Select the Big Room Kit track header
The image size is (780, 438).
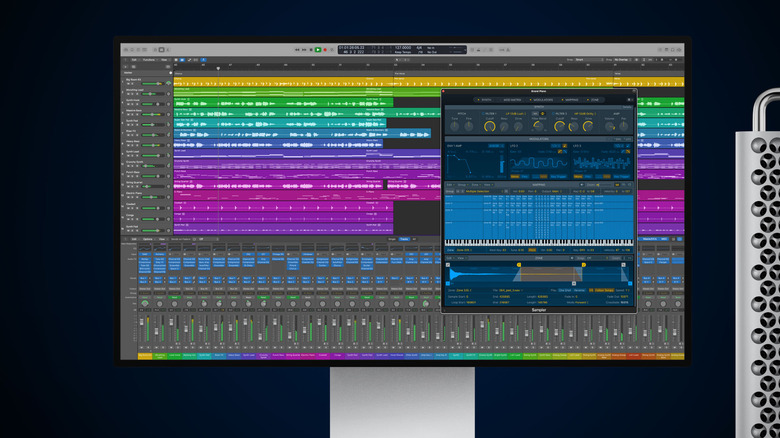click(134, 79)
